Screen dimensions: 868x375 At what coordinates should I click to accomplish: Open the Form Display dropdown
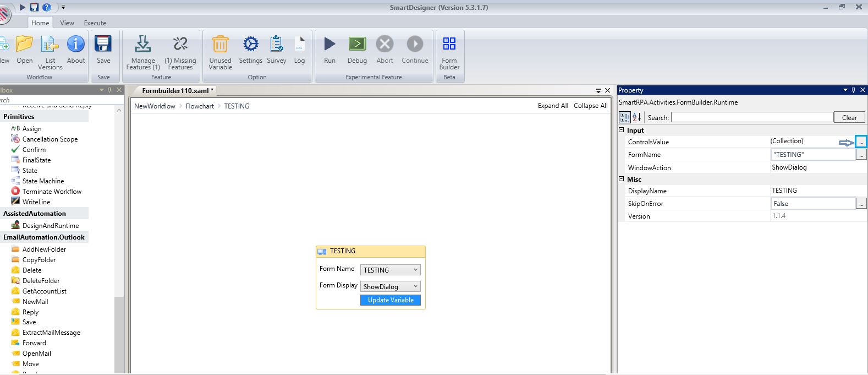coord(415,286)
